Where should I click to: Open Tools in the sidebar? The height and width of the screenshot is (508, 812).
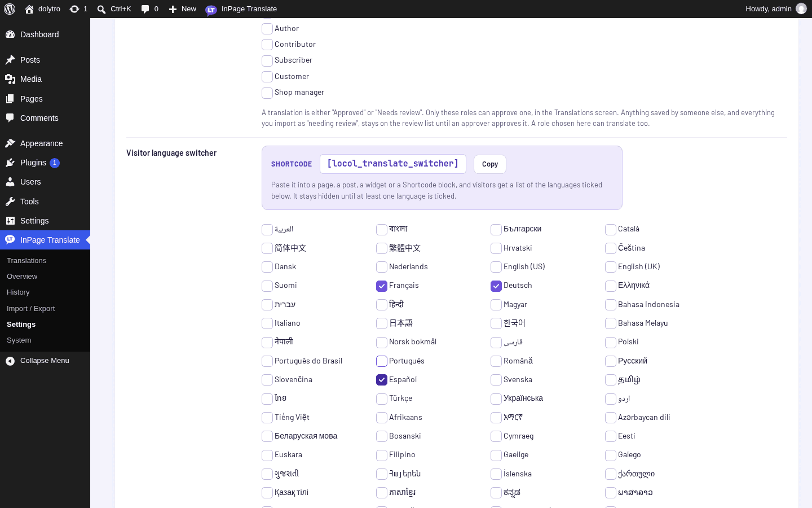45,202
